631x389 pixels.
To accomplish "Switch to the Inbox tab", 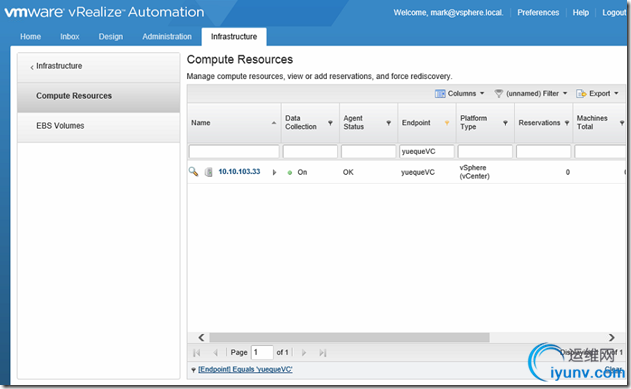I will [x=70, y=37].
